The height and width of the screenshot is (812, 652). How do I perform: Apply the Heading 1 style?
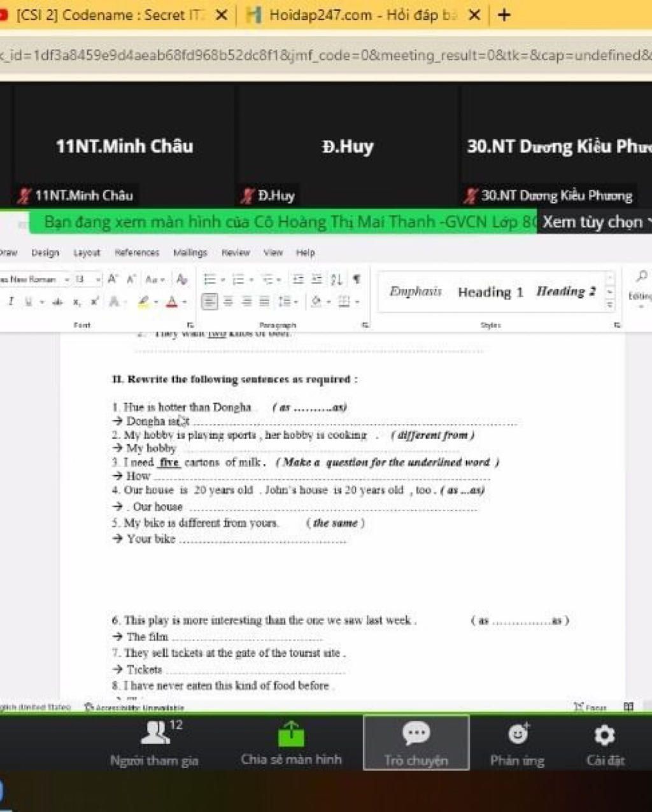[x=490, y=292]
